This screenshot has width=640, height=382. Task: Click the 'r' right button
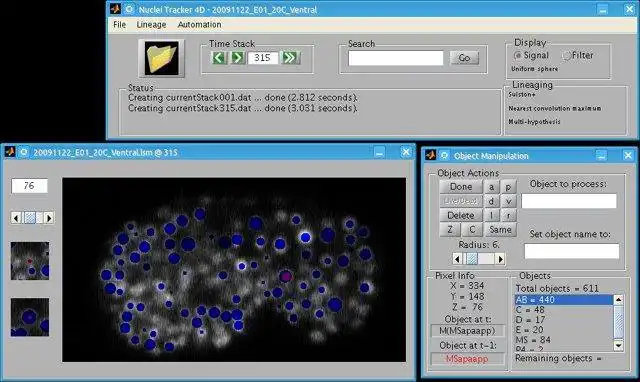[x=509, y=215]
